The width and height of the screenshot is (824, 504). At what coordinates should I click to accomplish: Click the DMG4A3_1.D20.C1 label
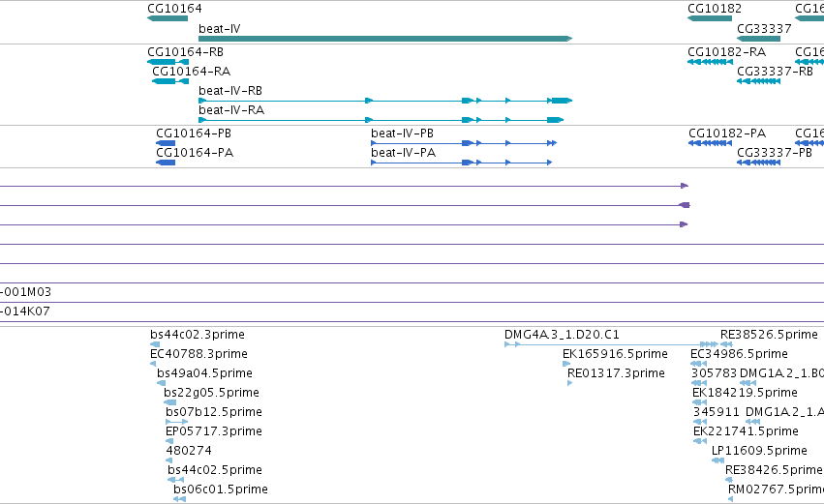click(562, 335)
